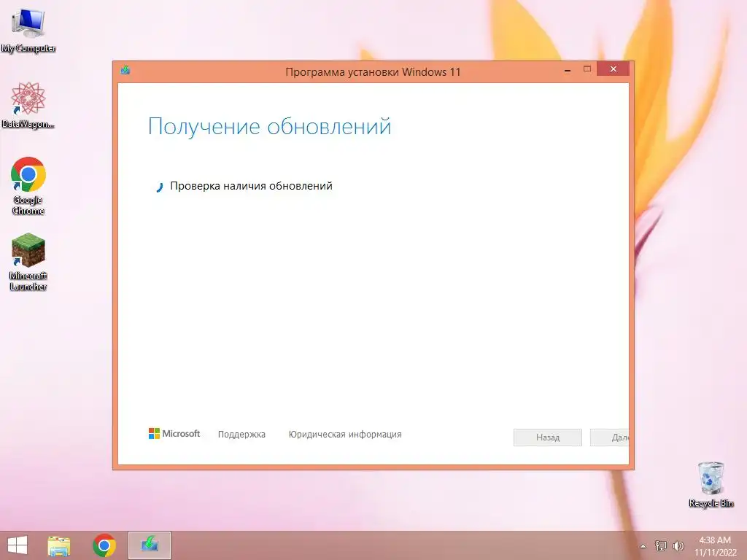Click the Получение обновлений heading
Image resolution: width=747 pixels, height=560 pixels.
[270, 127]
